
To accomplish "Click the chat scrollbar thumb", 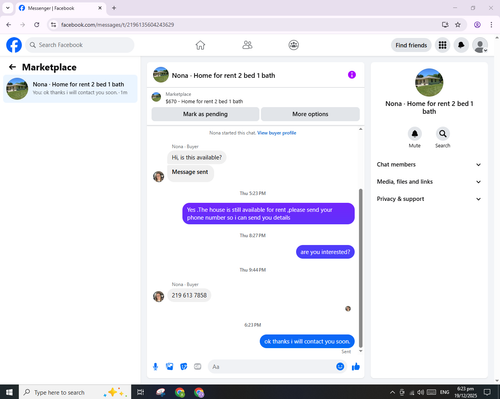I will click(360, 268).
